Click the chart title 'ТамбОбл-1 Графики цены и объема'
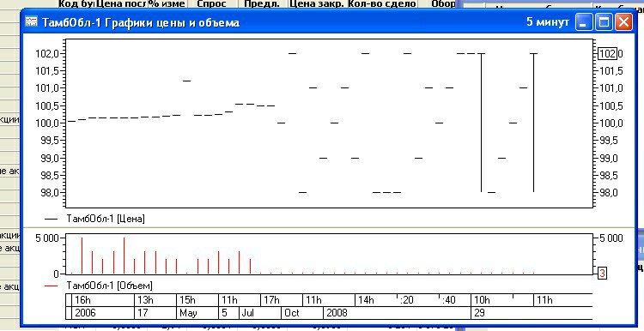 141,22
